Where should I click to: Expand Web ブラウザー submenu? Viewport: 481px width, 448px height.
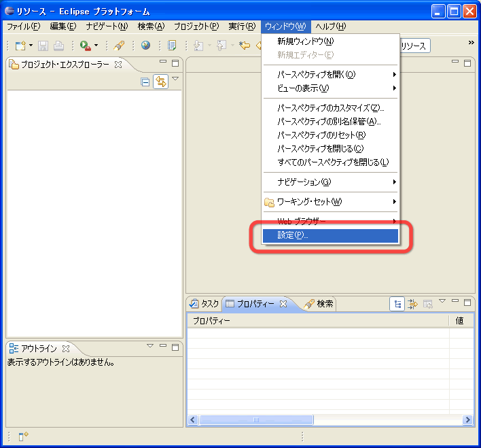coord(331,222)
